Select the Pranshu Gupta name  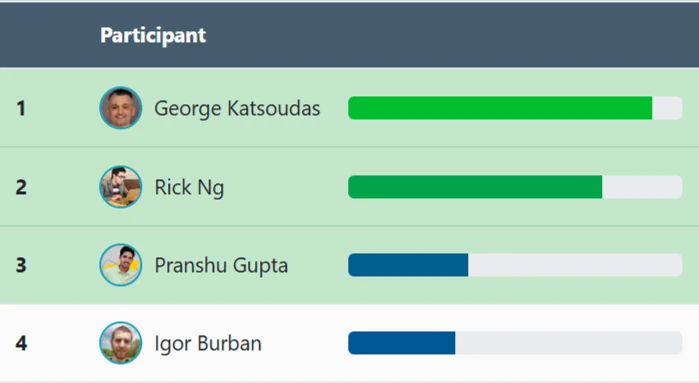[x=221, y=265]
